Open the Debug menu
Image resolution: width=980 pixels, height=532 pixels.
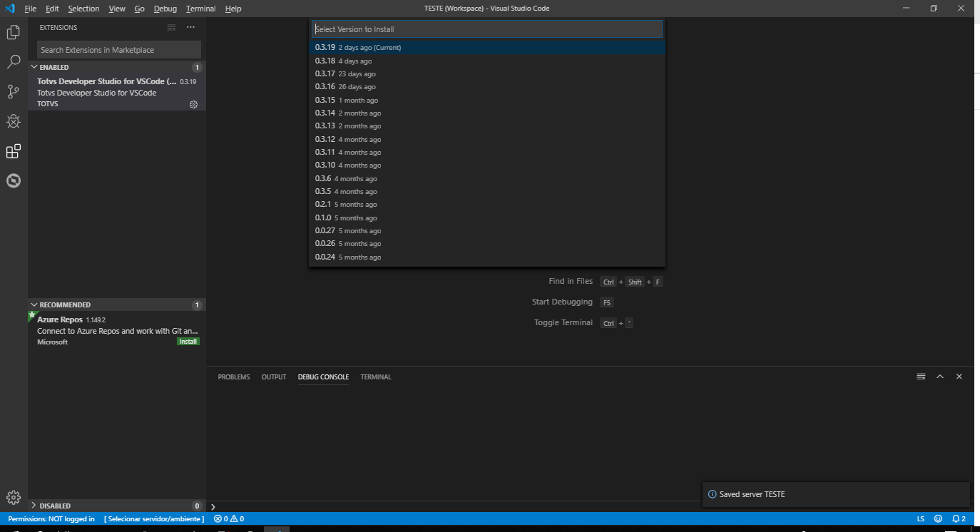coord(165,9)
